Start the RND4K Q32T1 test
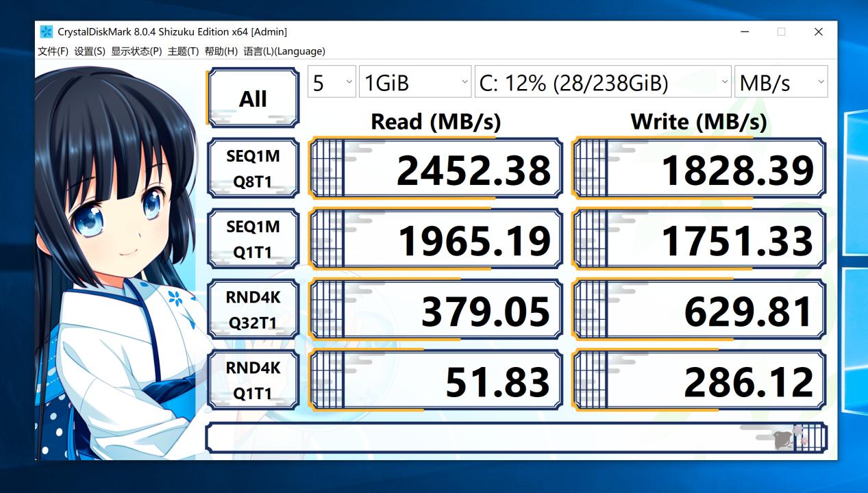The image size is (868, 493). point(253,308)
